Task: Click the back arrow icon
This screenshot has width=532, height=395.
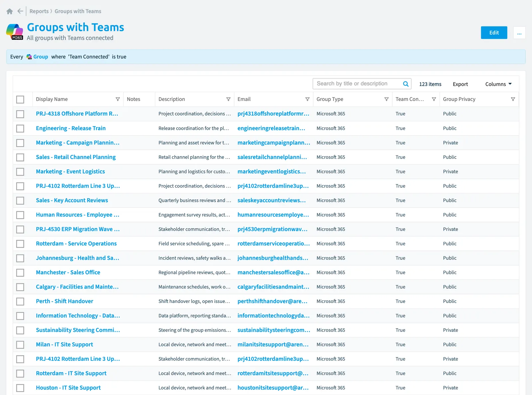Action: [20, 11]
